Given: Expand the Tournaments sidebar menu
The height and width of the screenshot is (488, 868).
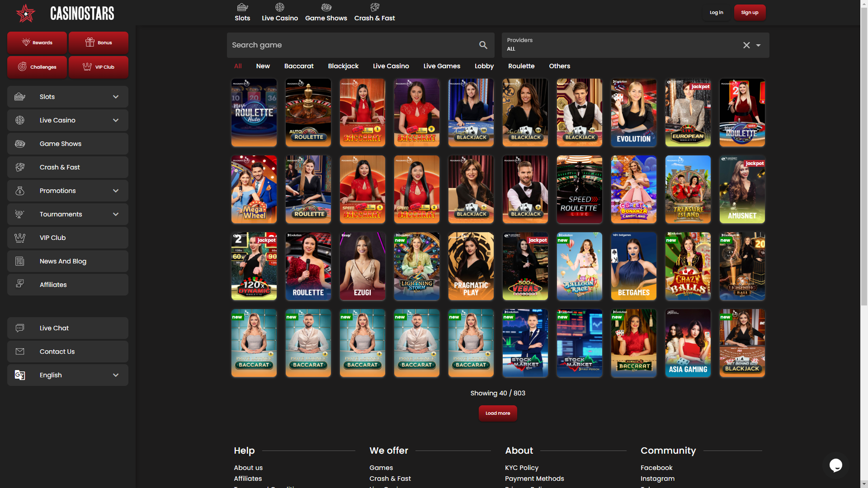Looking at the screenshot, I should tap(116, 214).
